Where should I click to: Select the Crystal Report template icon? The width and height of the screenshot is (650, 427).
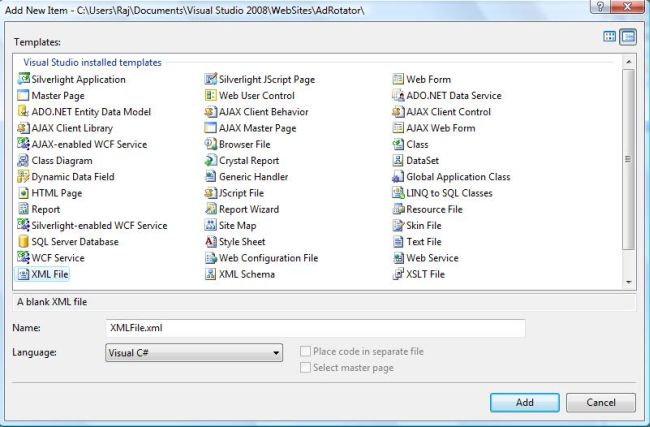[x=211, y=160]
